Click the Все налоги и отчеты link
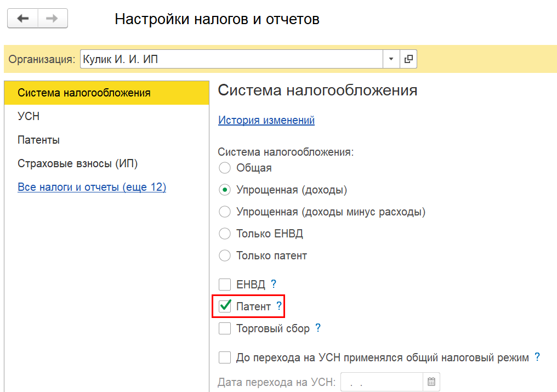Viewport: 557px width, 392px height. click(92, 187)
